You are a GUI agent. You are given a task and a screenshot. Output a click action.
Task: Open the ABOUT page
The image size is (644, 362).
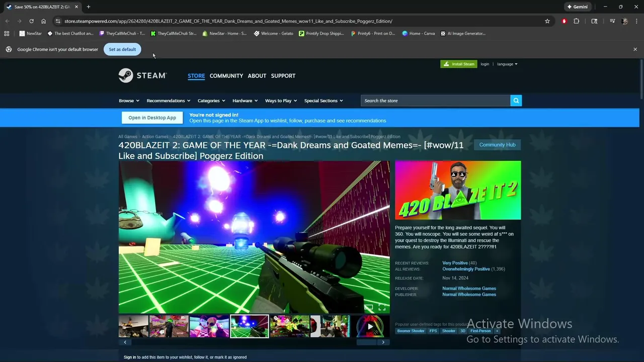[x=257, y=76]
